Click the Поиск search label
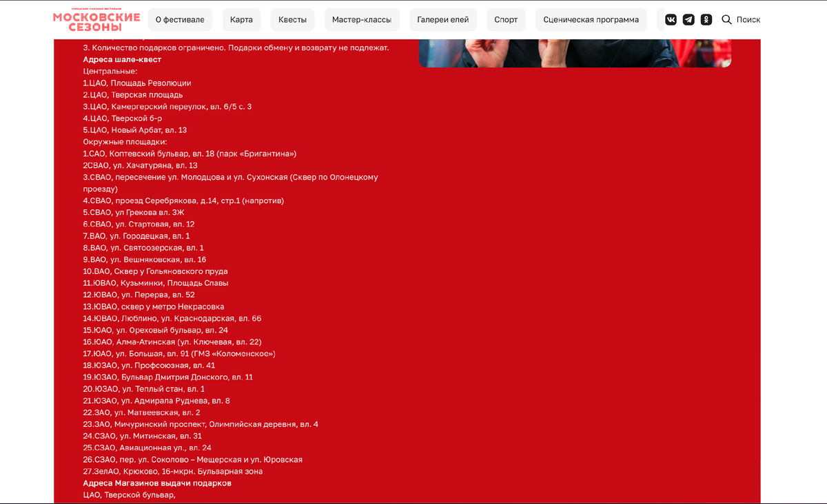Viewport: 827px width, 504px height. click(x=748, y=20)
